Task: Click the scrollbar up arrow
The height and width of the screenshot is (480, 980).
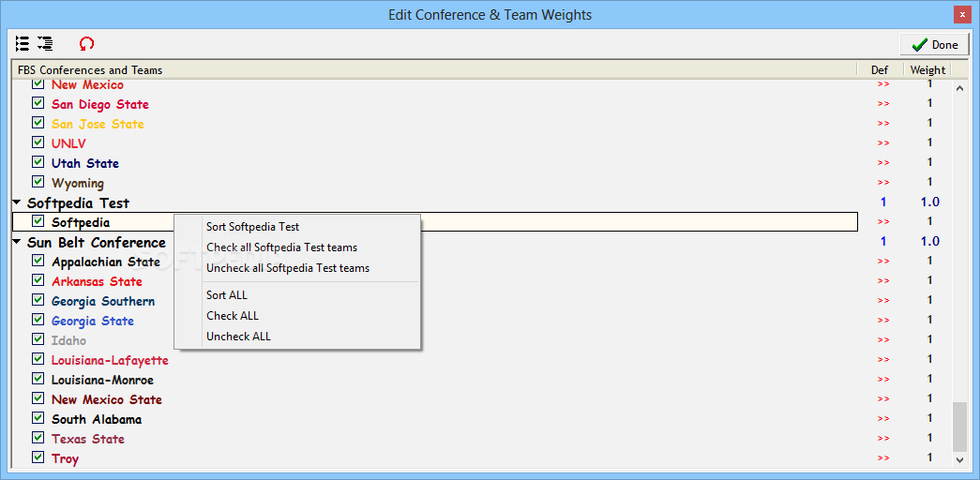Action: pos(960,89)
